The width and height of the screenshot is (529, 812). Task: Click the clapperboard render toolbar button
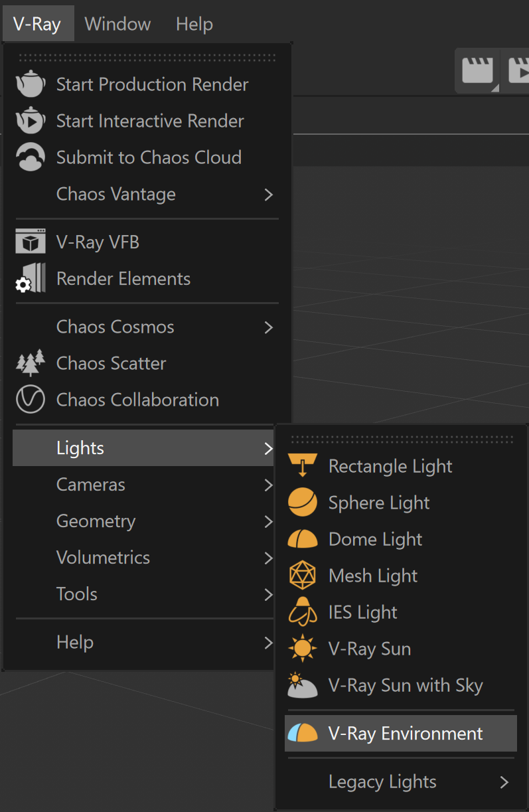click(478, 70)
